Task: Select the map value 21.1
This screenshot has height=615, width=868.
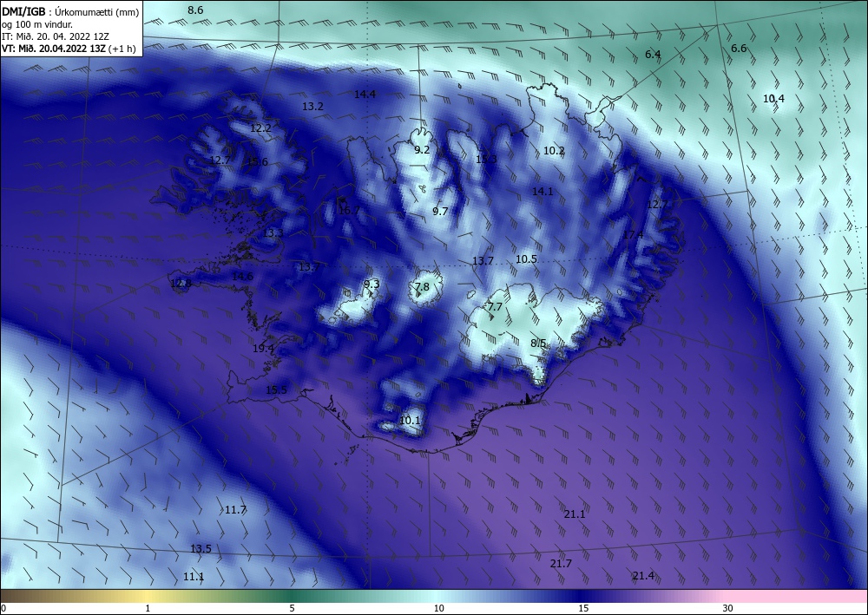Action: [x=575, y=514]
